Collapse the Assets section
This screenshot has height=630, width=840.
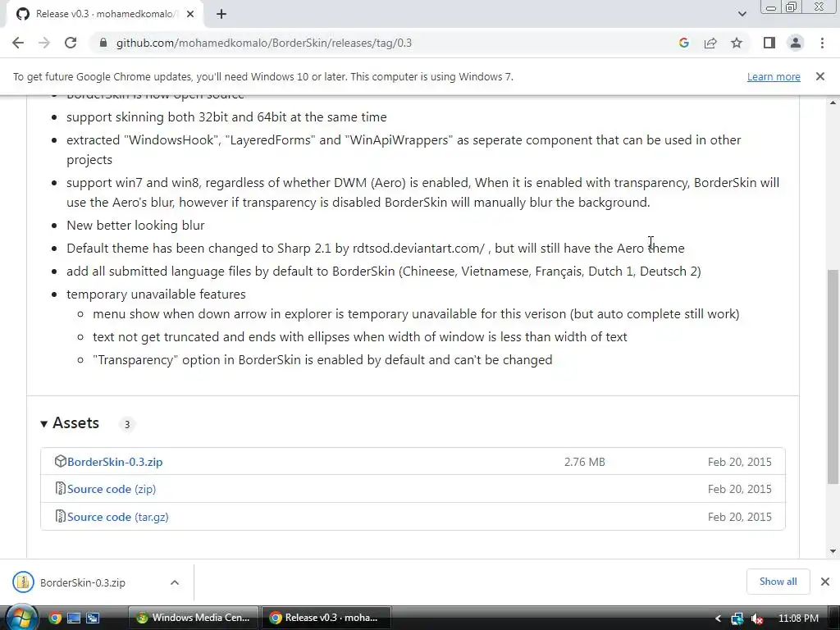[70, 423]
